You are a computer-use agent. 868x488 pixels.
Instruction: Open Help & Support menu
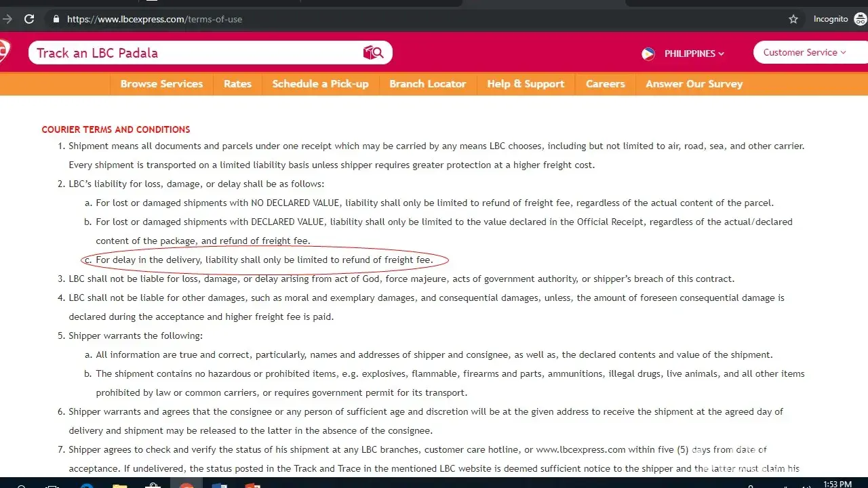point(526,84)
